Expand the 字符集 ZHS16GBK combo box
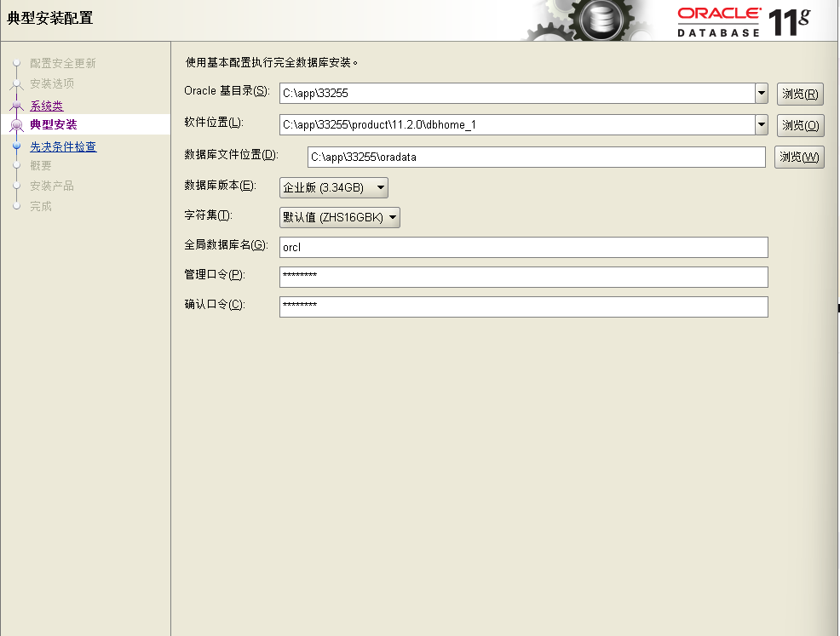This screenshot has height=636, width=840. click(340, 217)
